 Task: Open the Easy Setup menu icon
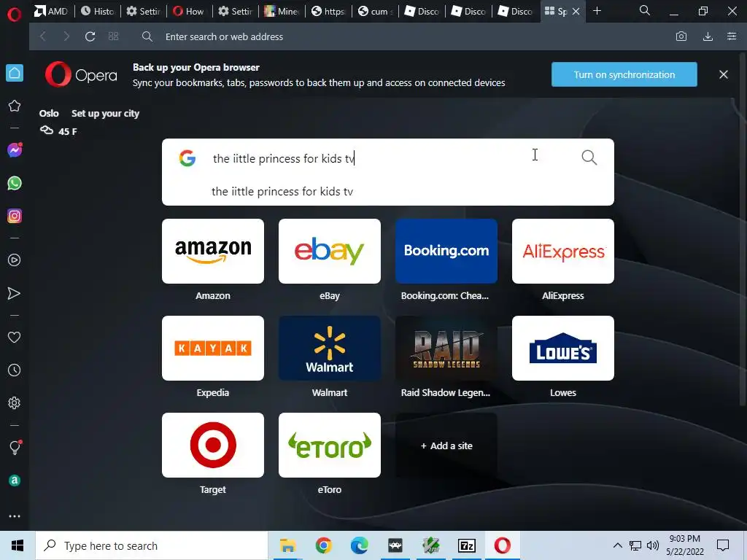coord(732,36)
